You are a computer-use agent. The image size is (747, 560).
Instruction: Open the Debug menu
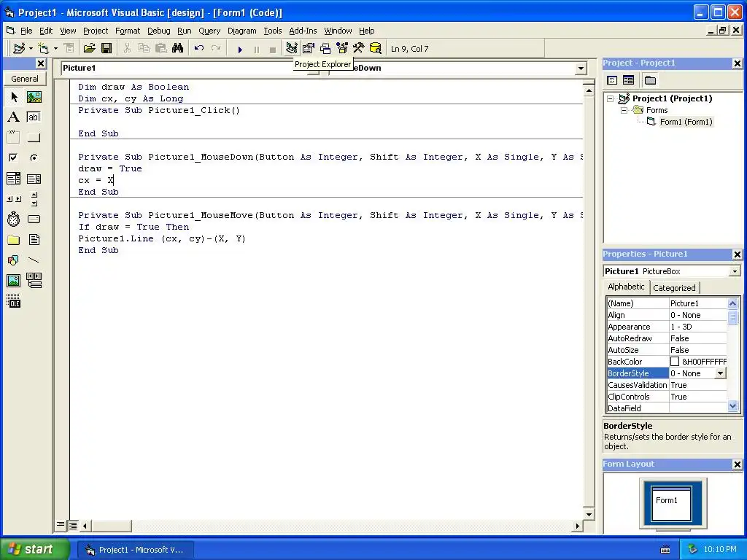[x=158, y=31]
